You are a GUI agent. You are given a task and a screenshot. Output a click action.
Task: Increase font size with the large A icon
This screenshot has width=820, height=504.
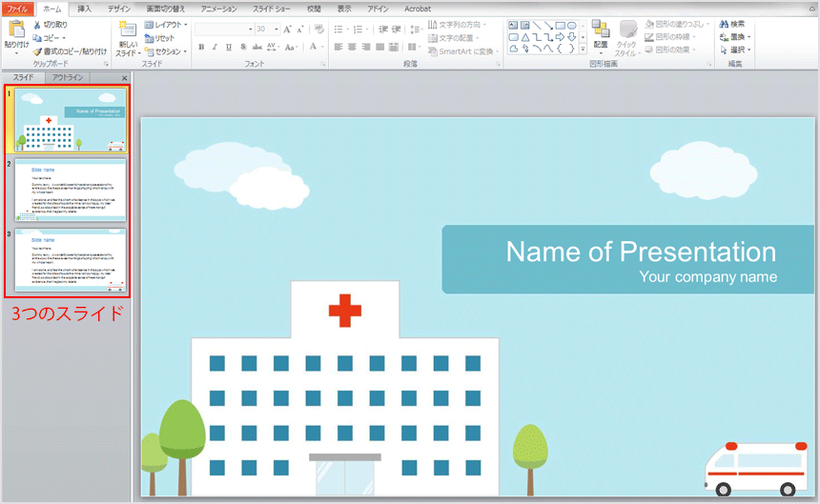point(287,30)
